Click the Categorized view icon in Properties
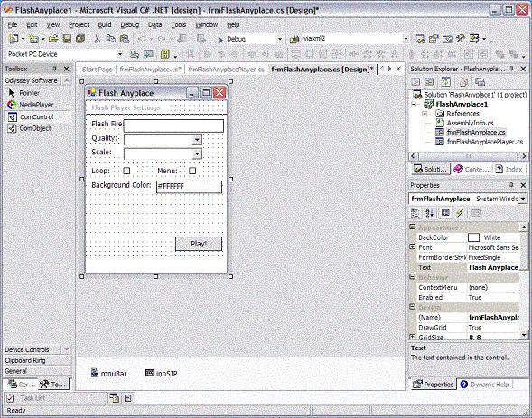 [x=415, y=213]
